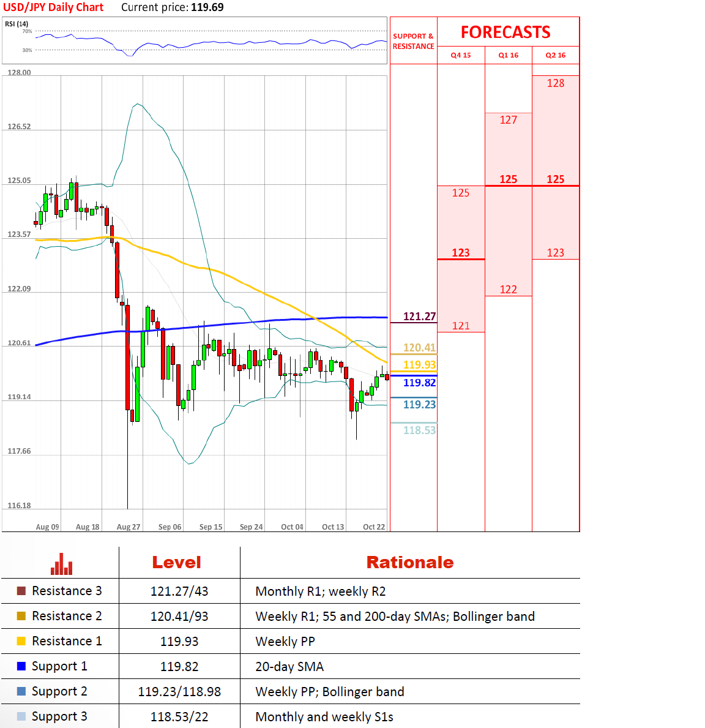The image size is (705, 728).
Task: Click 'Monthly and weekly S1s' rationale
Action: pyautogui.click(x=324, y=717)
